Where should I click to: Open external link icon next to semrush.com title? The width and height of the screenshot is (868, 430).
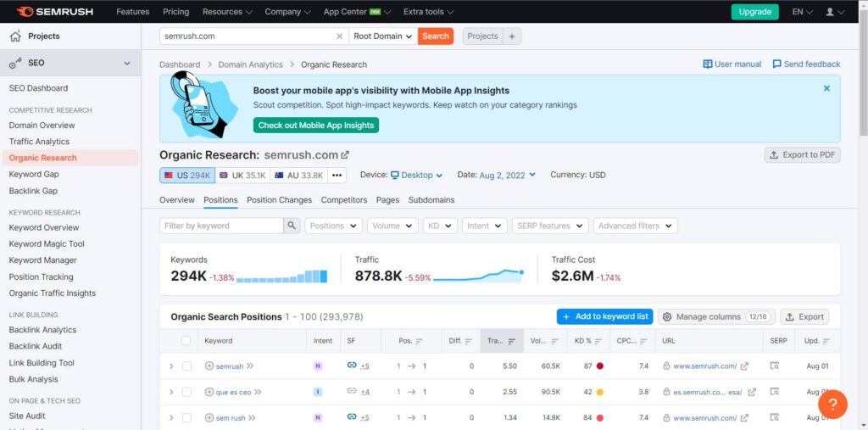[346, 155]
